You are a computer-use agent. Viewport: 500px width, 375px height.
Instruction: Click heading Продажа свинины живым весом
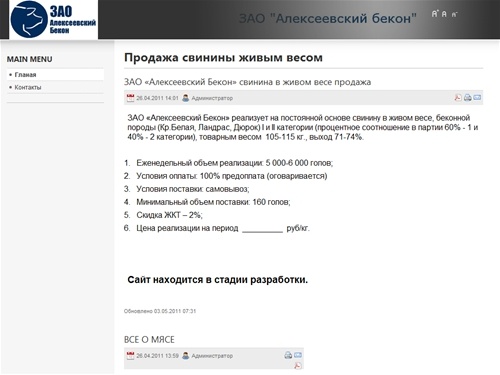(x=223, y=58)
